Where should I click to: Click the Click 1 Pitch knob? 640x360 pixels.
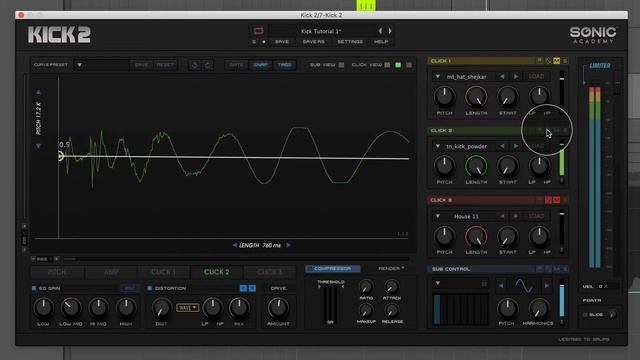click(x=444, y=97)
